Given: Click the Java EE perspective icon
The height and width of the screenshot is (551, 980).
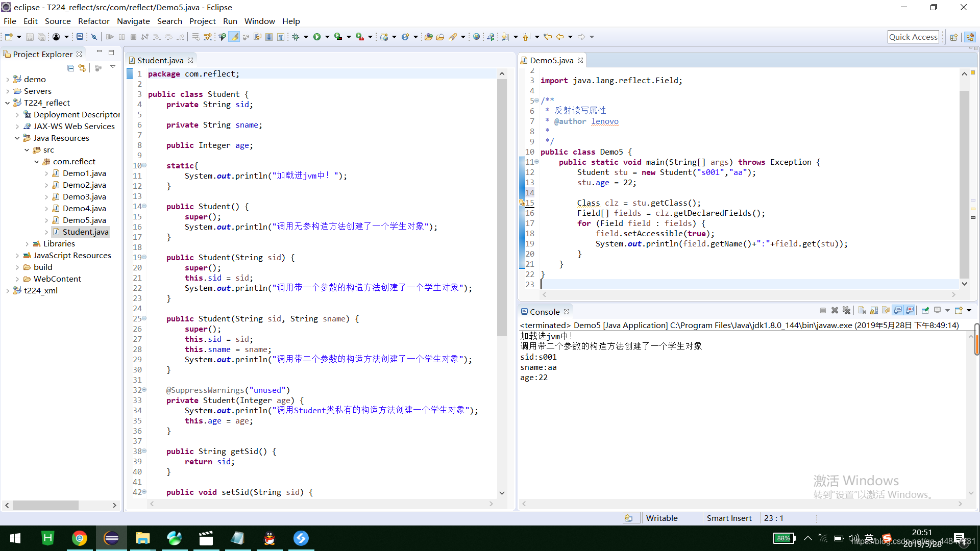Looking at the screenshot, I should [x=970, y=37].
